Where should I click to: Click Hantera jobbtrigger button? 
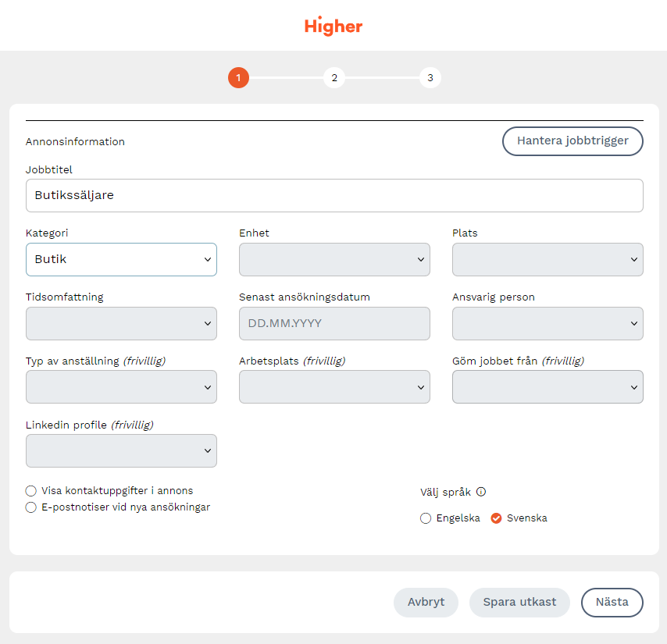click(x=572, y=141)
